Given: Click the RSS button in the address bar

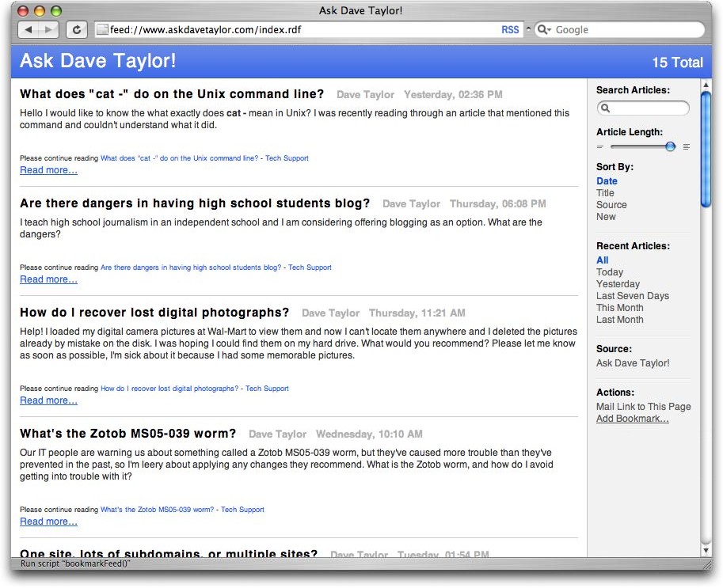Looking at the screenshot, I should pyautogui.click(x=510, y=30).
